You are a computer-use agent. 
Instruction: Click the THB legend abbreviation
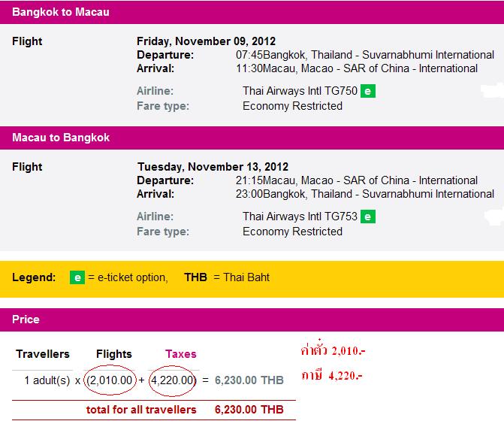(195, 277)
